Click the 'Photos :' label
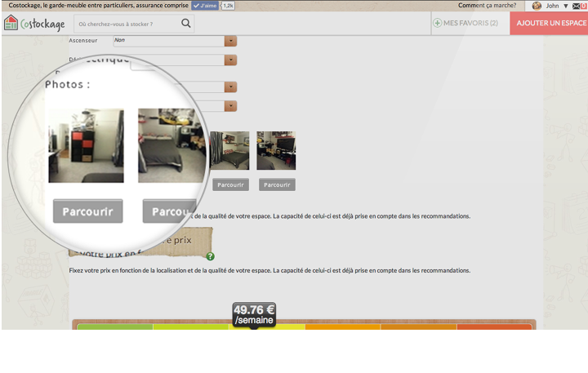The height and width of the screenshot is (373, 588). click(x=68, y=85)
